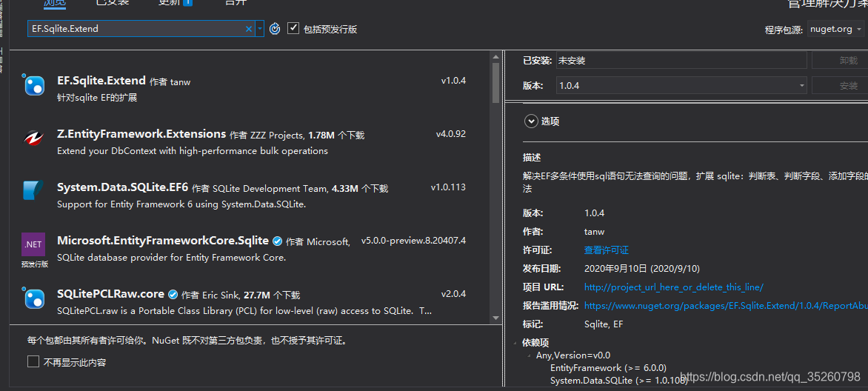Click the 已安装 未安装 field
Image resolution: width=868 pixels, height=391 pixels.
tap(681, 61)
